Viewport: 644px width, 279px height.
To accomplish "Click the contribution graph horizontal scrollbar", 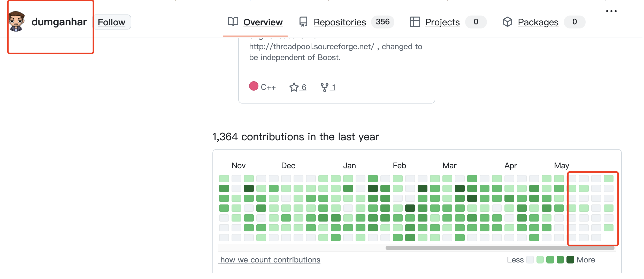I will click(x=500, y=248).
